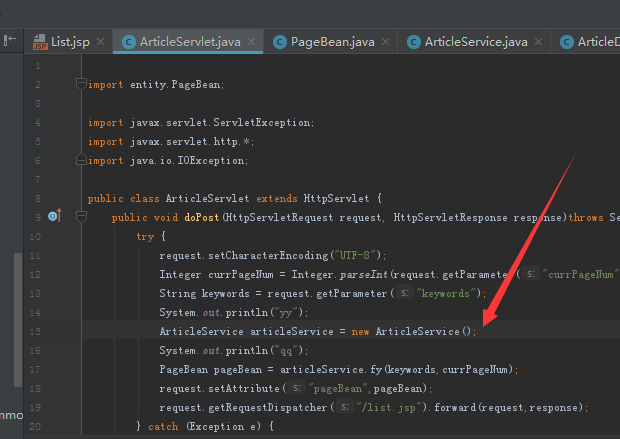Click the class icon on ArticleService.java tab
The width and height of the screenshot is (620, 439).
413,42
